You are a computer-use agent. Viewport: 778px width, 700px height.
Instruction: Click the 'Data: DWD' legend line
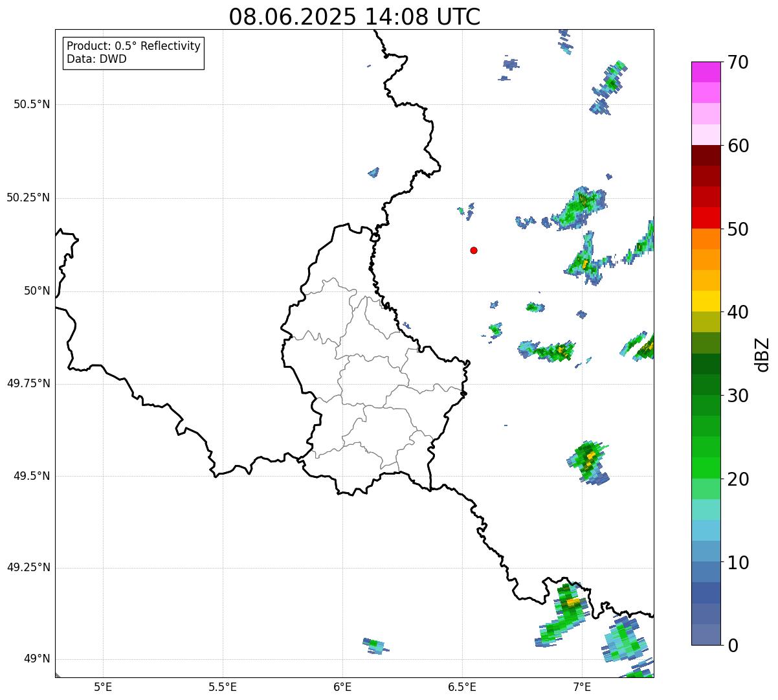pyautogui.click(x=97, y=59)
